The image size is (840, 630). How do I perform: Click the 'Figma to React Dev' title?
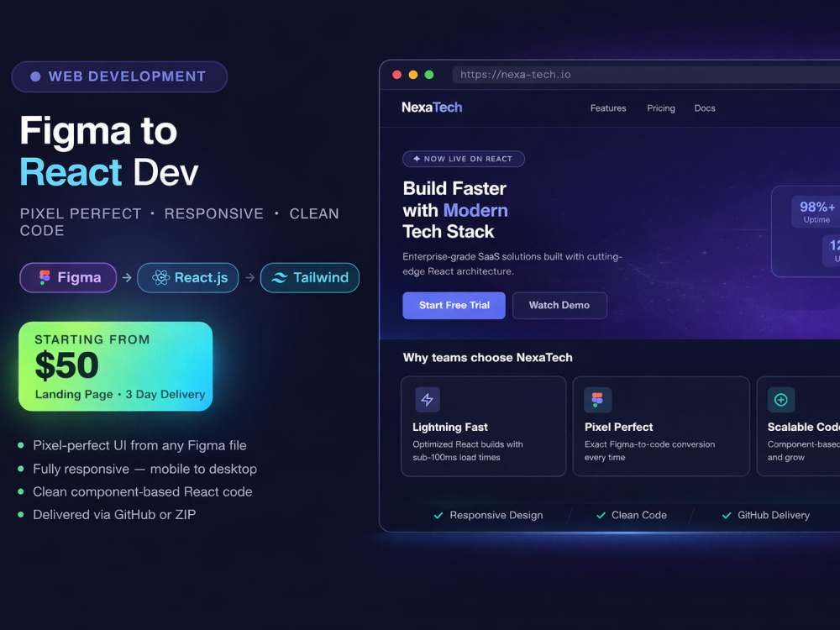108,151
